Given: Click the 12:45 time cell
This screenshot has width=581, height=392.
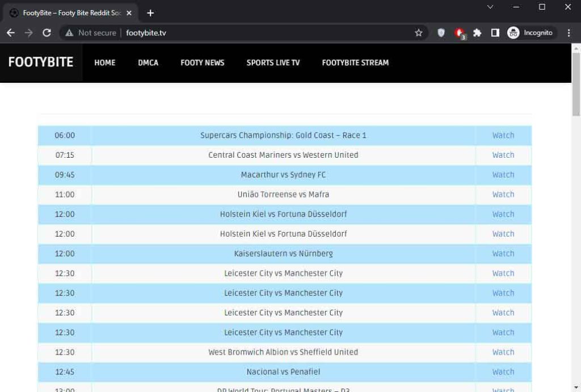Looking at the screenshot, I should pos(65,372).
